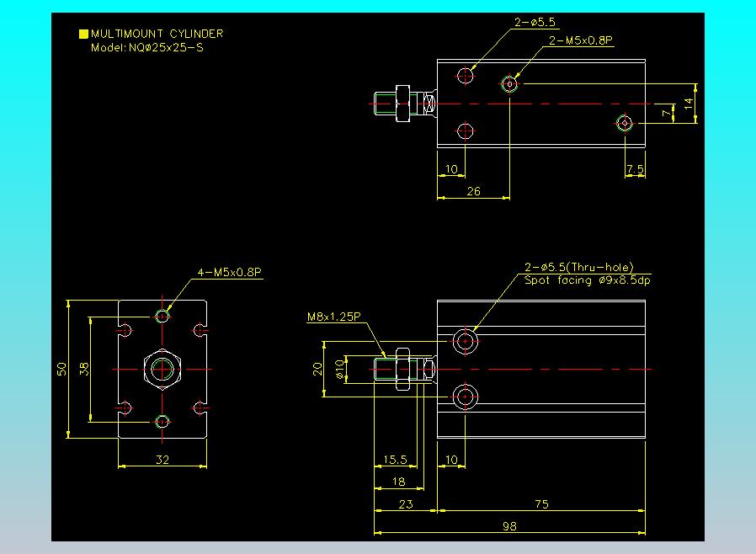Screen dimensions: 756x554
Task: Select the 26 dimension value
Action: 473,191
